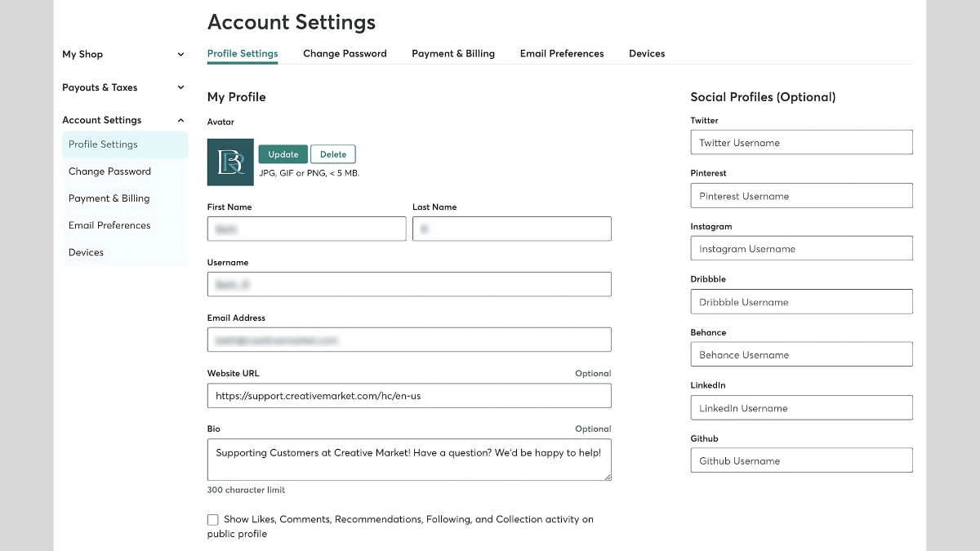Click the Social Profiles (Optional) heading
Viewport: 980px width, 551px height.
pyautogui.click(x=763, y=97)
